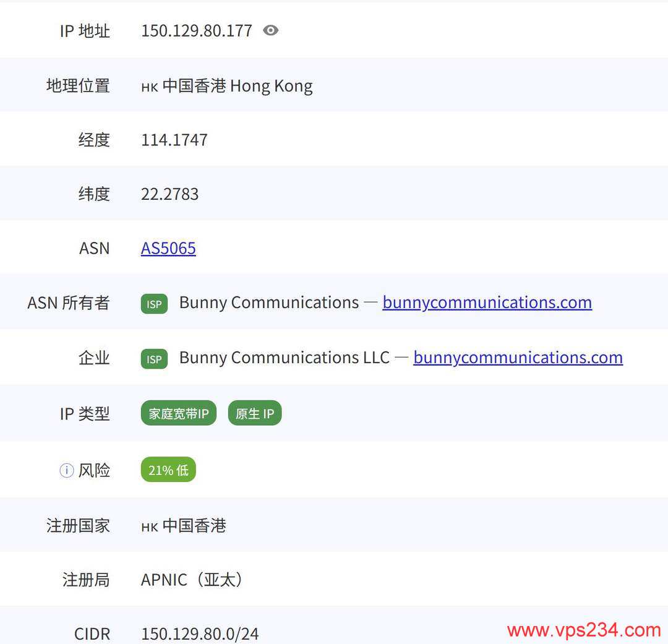
Task: Select the Bunny Communications LLC text
Action: click(x=285, y=357)
